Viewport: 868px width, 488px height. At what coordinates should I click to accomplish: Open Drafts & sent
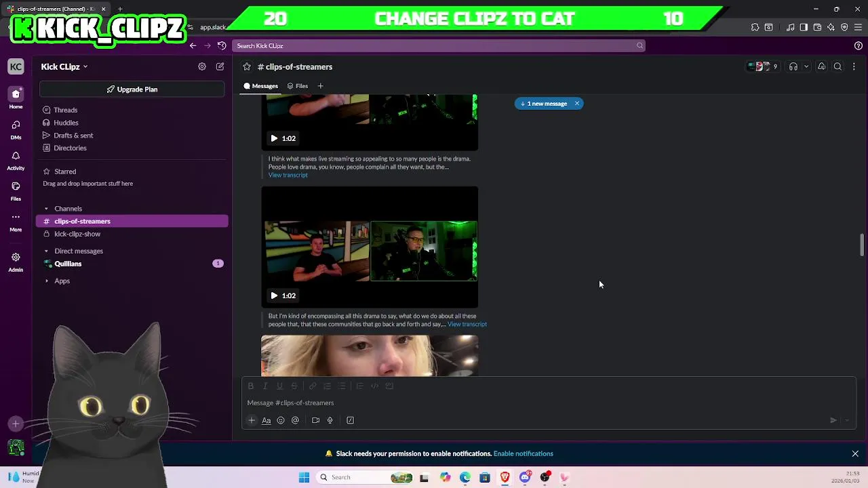[x=132, y=136]
